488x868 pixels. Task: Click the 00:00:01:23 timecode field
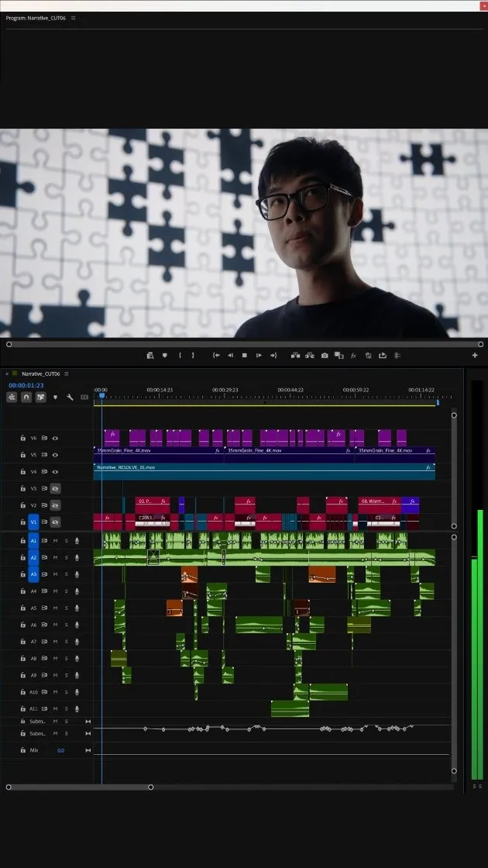pos(26,385)
